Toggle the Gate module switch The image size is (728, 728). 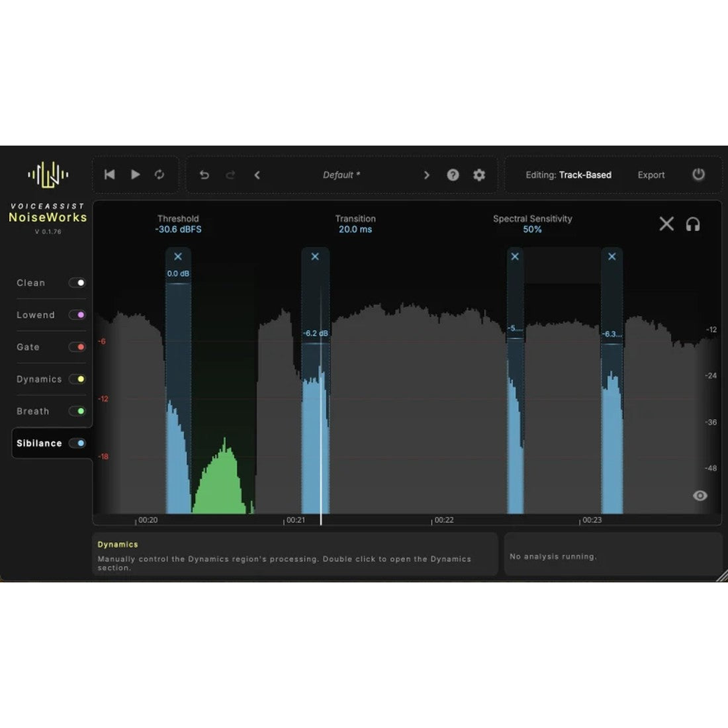click(77, 347)
